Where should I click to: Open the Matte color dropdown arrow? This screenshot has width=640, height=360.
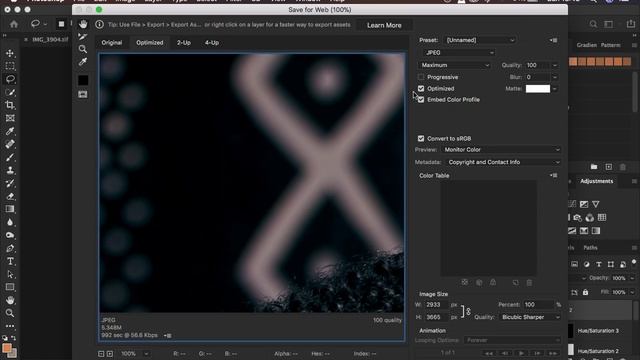(x=555, y=89)
